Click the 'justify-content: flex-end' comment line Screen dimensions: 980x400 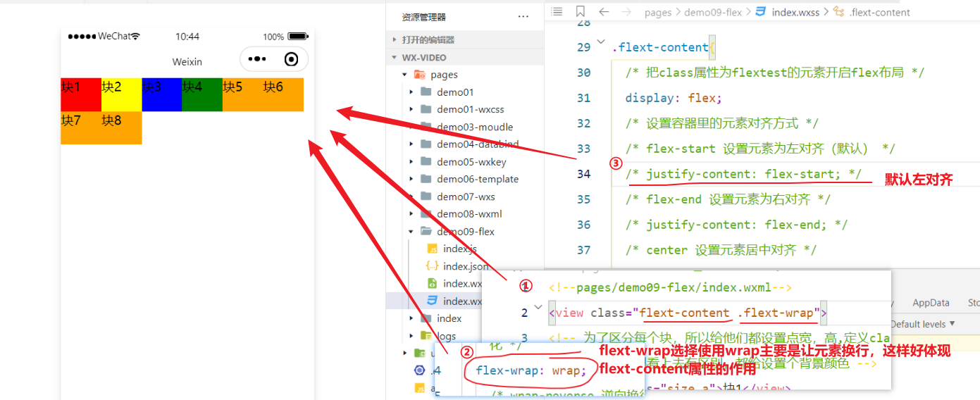pos(736,225)
